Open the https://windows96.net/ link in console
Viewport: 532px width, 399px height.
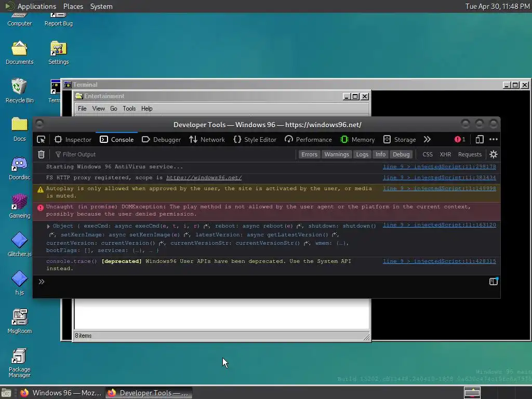(204, 178)
